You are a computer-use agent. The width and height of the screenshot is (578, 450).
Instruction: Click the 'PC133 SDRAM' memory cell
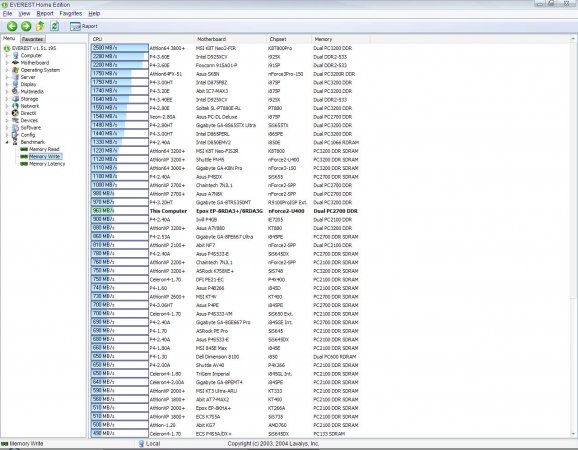tap(329, 434)
